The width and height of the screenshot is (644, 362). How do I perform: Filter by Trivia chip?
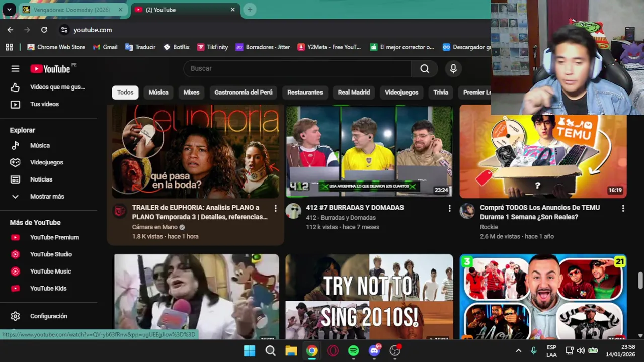click(x=441, y=93)
